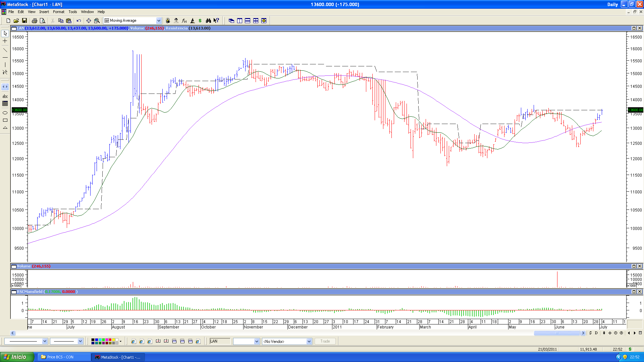644x362 pixels.
Task: Click the Save disk icon
Action: point(24,21)
